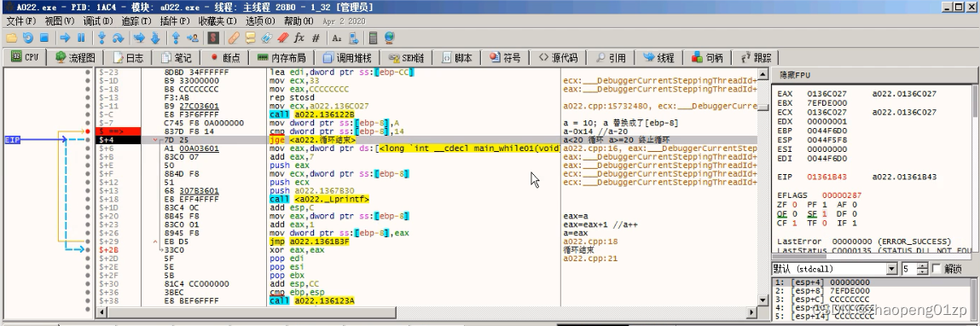Open the 文件(F) menu
Image resolution: width=980 pixels, height=326 pixels.
[22, 20]
